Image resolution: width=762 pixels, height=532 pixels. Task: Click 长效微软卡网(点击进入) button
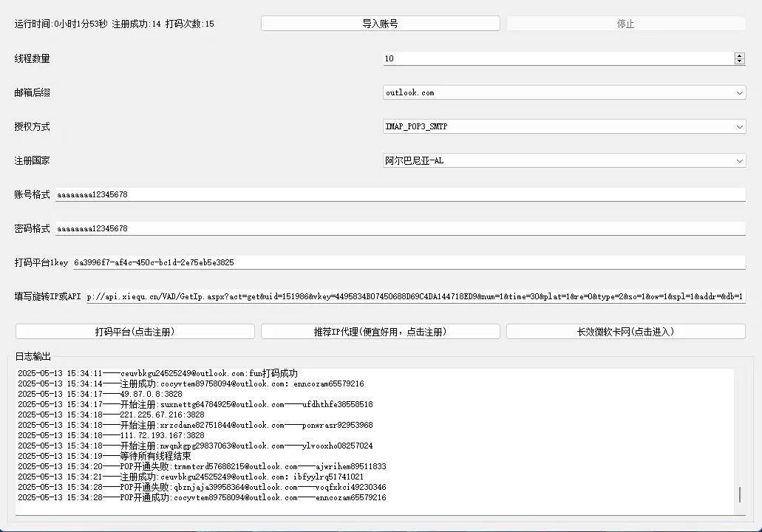coord(625,331)
